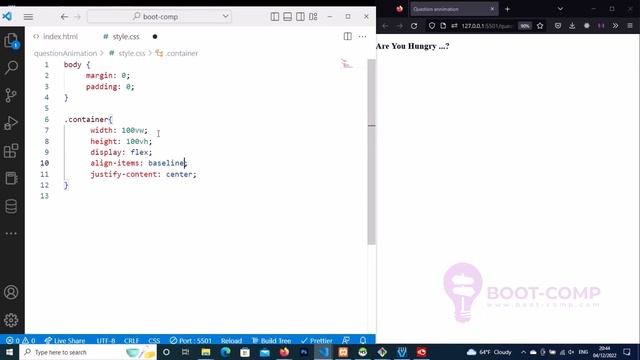
Task: Select .container in the breadcrumb
Action: coord(182,53)
